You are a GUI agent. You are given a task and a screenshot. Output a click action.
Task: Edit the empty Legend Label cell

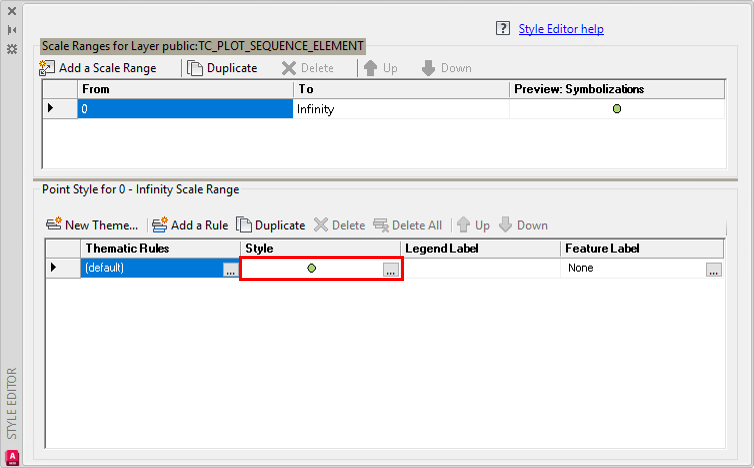pyautogui.click(x=481, y=268)
